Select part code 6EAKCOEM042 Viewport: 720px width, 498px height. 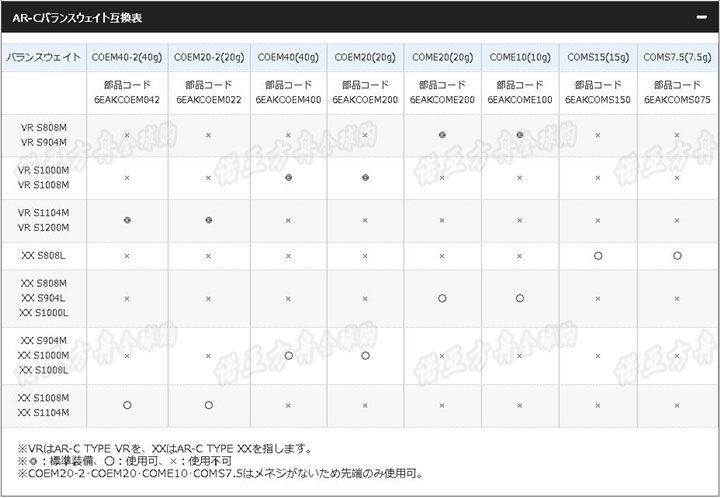tap(127, 100)
